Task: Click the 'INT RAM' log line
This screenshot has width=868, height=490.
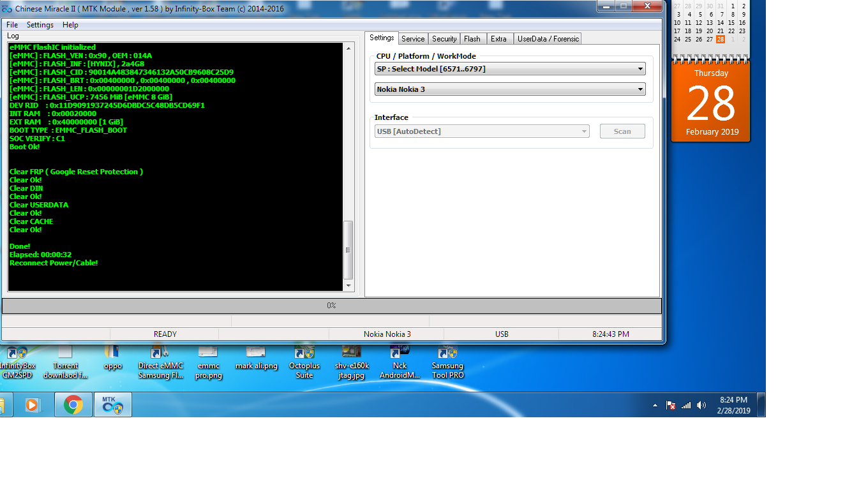Action: [x=53, y=114]
